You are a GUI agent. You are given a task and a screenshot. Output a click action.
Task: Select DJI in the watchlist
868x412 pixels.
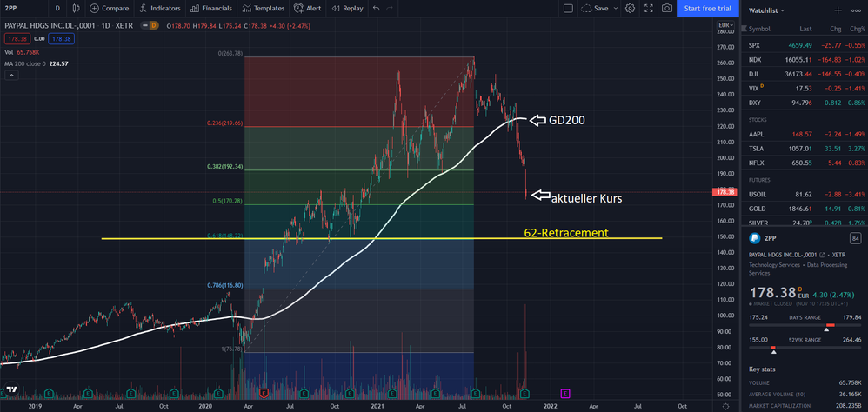point(805,74)
